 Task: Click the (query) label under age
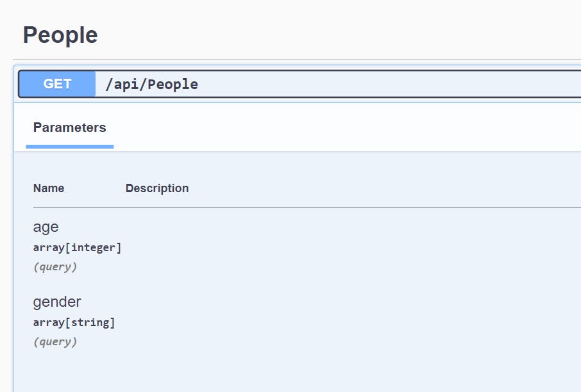pyautogui.click(x=55, y=267)
